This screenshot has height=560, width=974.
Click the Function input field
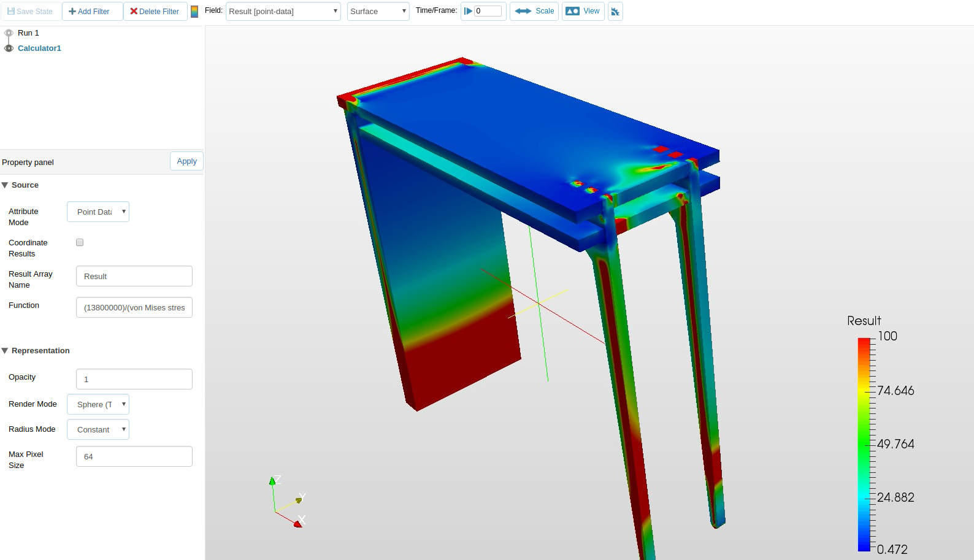(134, 307)
